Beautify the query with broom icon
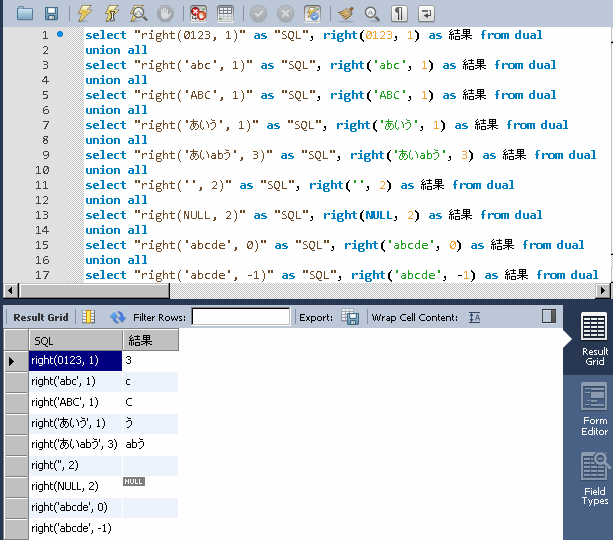613x540 pixels. [345, 14]
